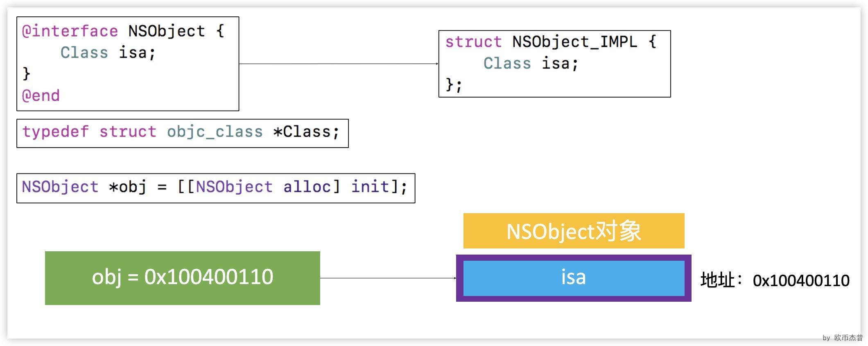Click the 地址: 0x100400110 address text
Image resolution: width=868 pixels, height=346 pixels.
(774, 280)
